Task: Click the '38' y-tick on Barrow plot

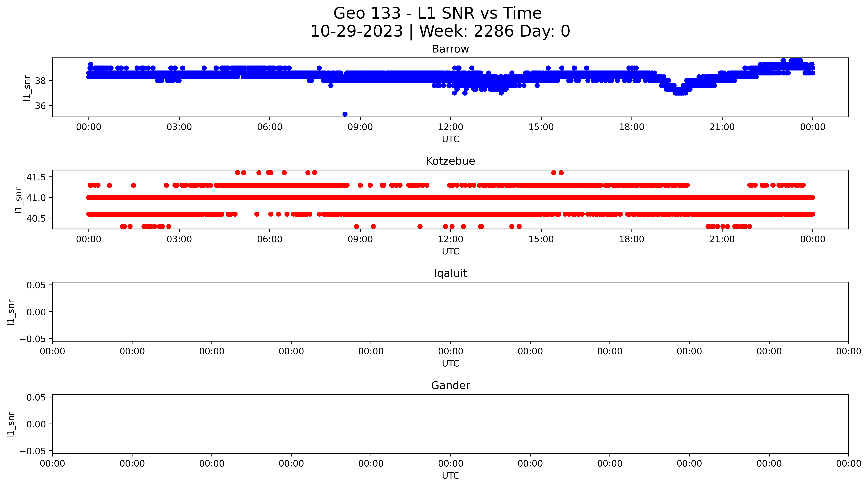Action: pyautogui.click(x=40, y=81)
